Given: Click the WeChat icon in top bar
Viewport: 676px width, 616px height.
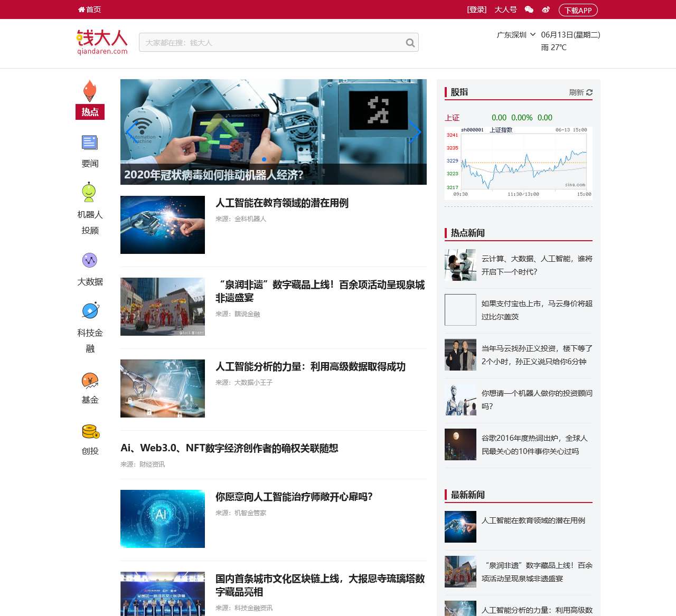Looking at the screenshot, I should [529, 10].
